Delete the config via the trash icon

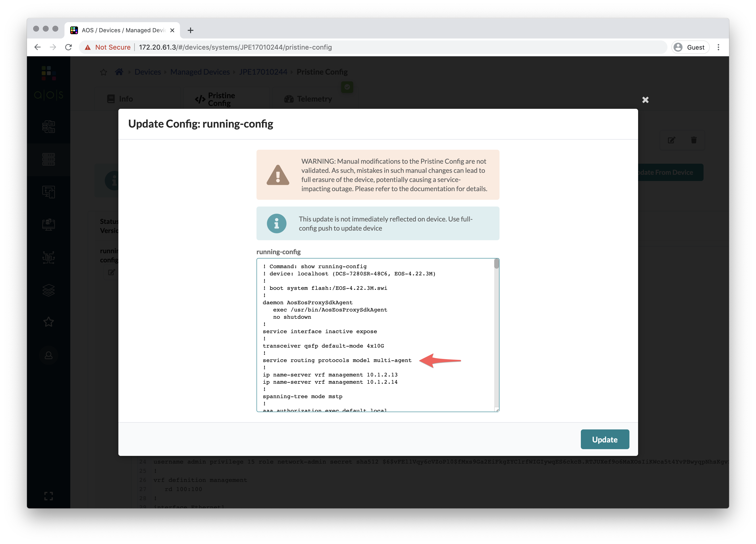[694, 140]
